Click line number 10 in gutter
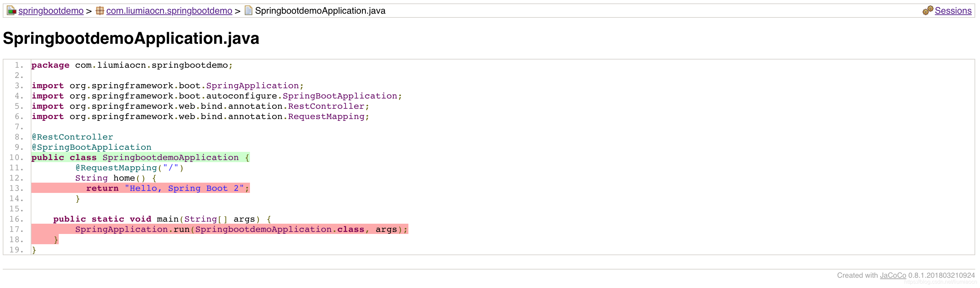 click(16, 158)
